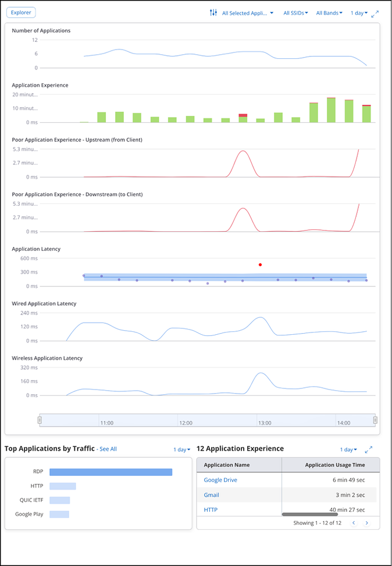The width and height of the screenshot is (392, 566).
Task: Click the 14:00 mark on timeline
Action: (x=343, y=423)
